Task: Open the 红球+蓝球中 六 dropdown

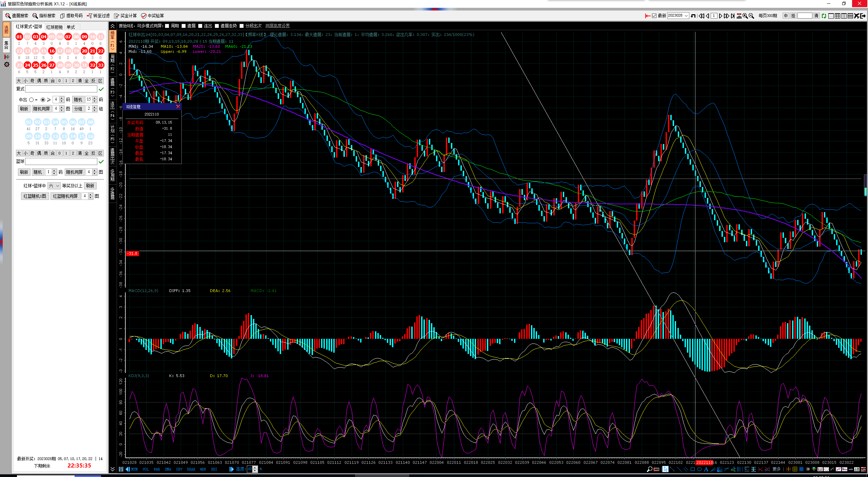Action: coord(54,186)
